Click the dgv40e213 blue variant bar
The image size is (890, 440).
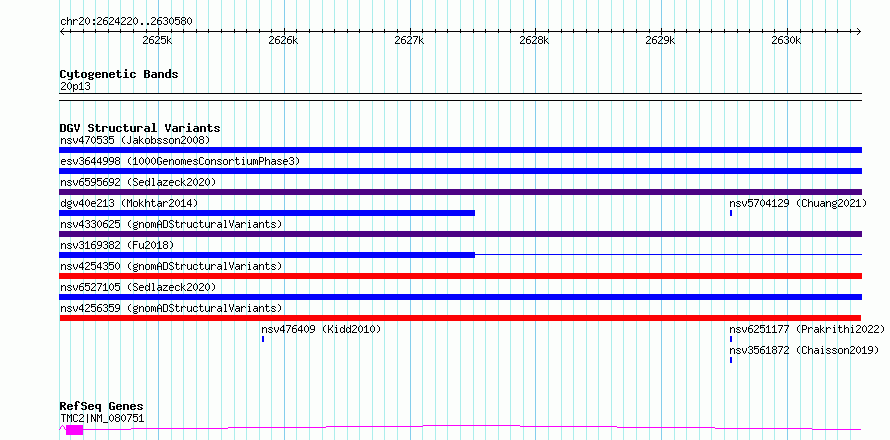click(267, 213)
